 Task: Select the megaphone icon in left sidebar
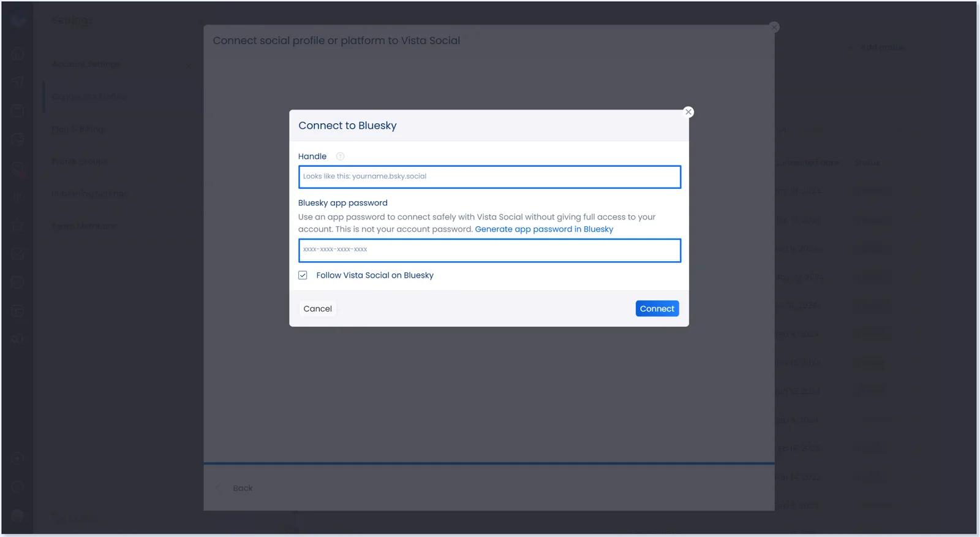[18, 339]
